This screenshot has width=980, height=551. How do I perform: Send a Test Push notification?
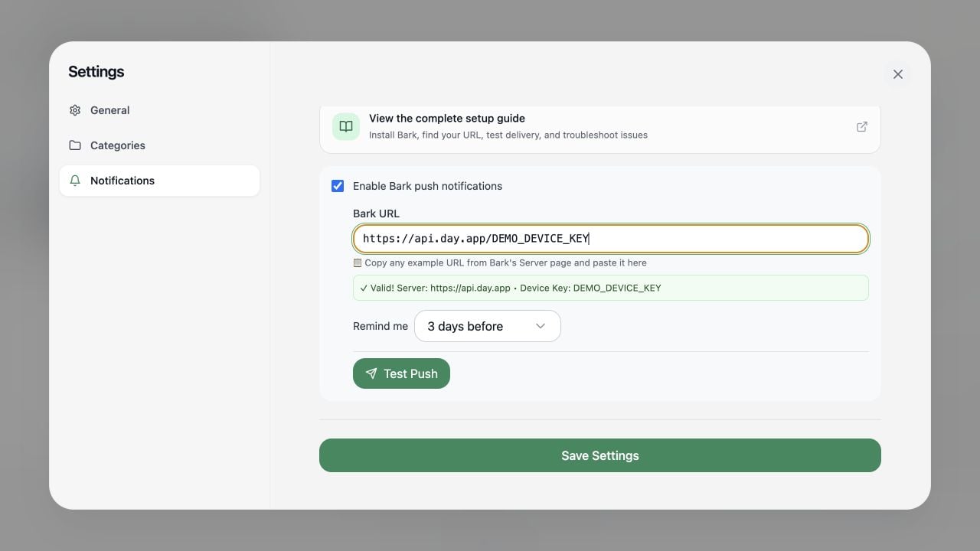point(401,373)
